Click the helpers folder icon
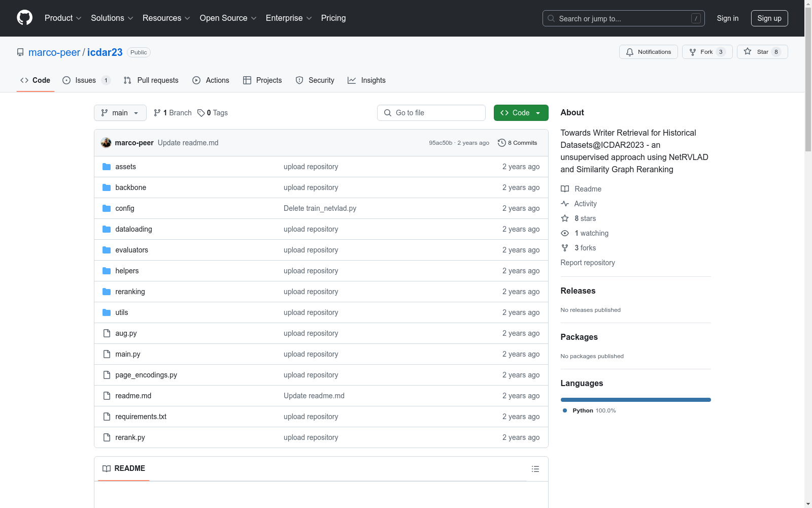This screenshot has width=812, height=508. (107, 271)
